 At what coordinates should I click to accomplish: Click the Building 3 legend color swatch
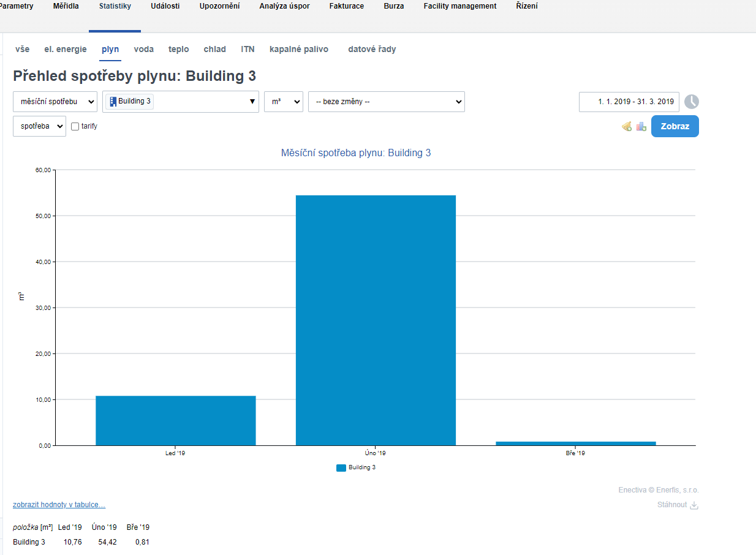(341, 467)
